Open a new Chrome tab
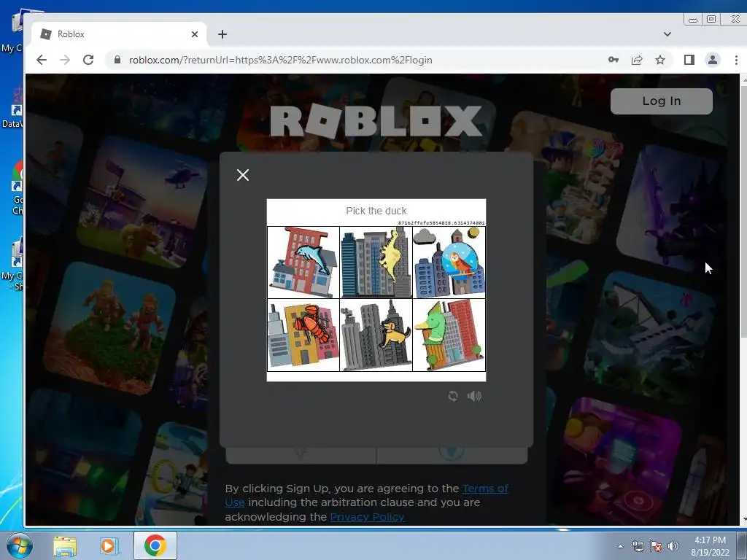Screen dimensions: 747x560 point(222,34)
